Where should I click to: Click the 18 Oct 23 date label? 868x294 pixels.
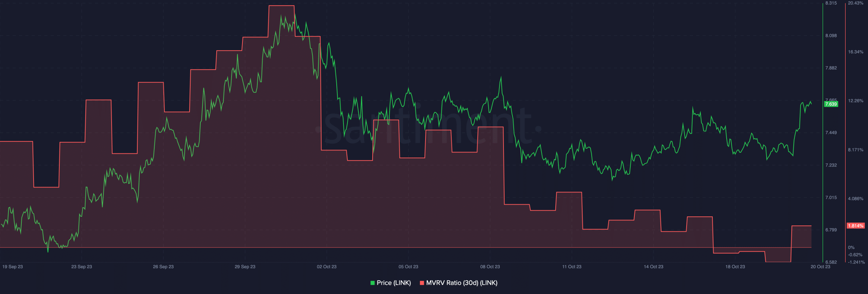(735, 267)
